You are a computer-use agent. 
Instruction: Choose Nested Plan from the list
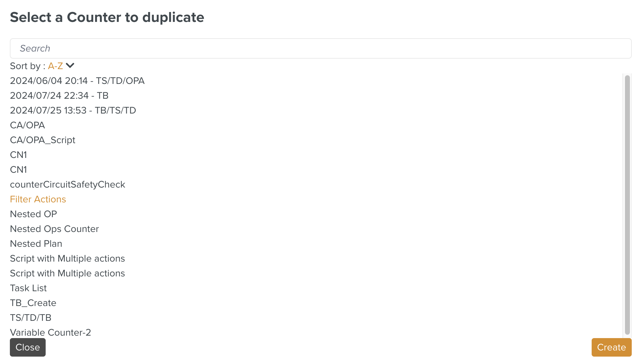(x=36, y=243)
